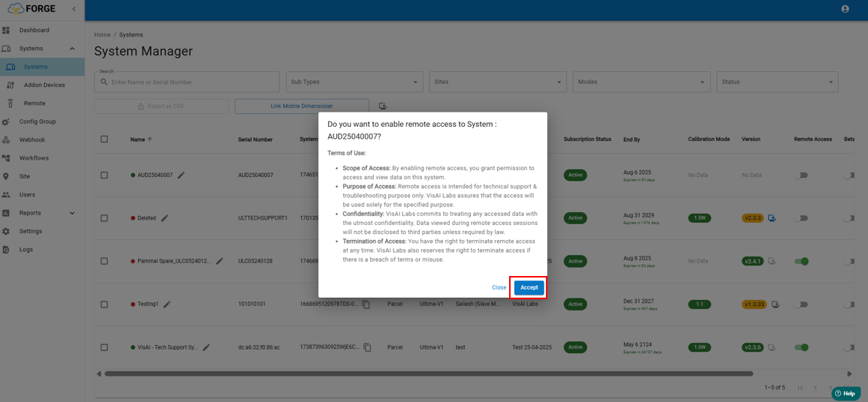Check the select-all checkbox in table header
868x402 pixels.
pyautogui.click(x=104, y=139)
